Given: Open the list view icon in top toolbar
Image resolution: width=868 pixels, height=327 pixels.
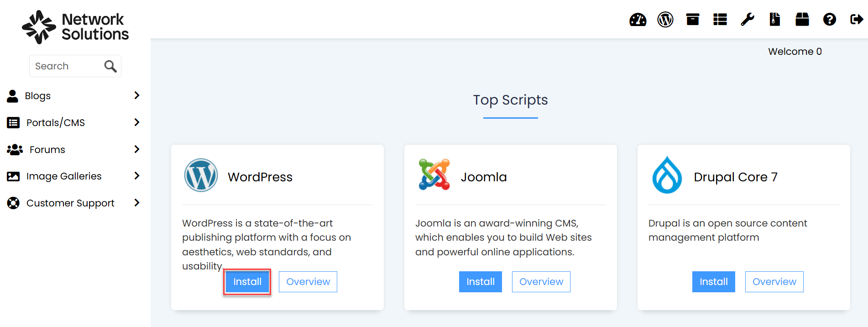Looking at the screenshot, I should (x=720, y=20).
